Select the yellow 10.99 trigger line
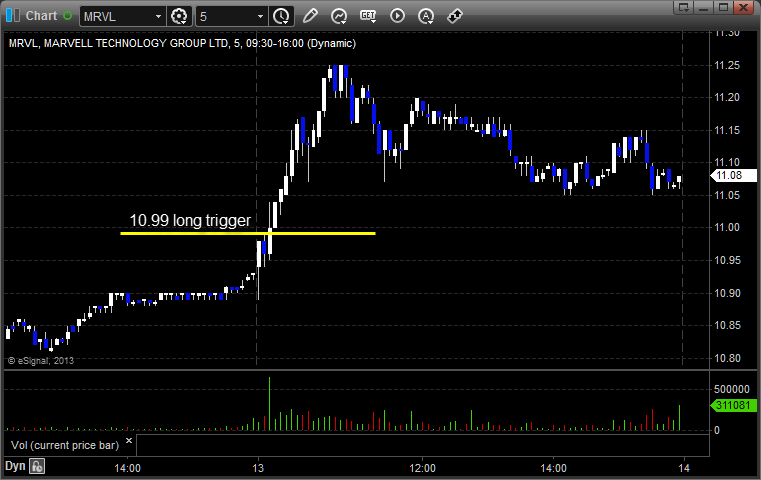The height and width of the screenshot is (480, 761). coord(248,233)
